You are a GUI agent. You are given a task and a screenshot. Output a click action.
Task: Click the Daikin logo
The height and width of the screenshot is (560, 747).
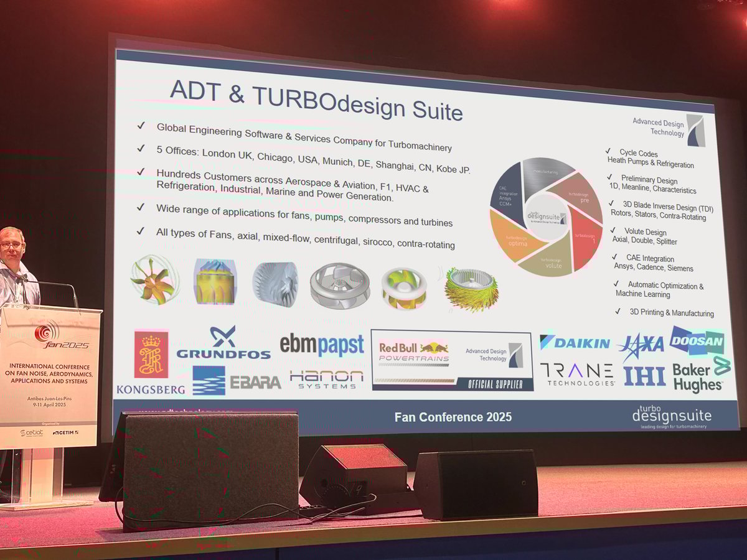pos(575,342)
